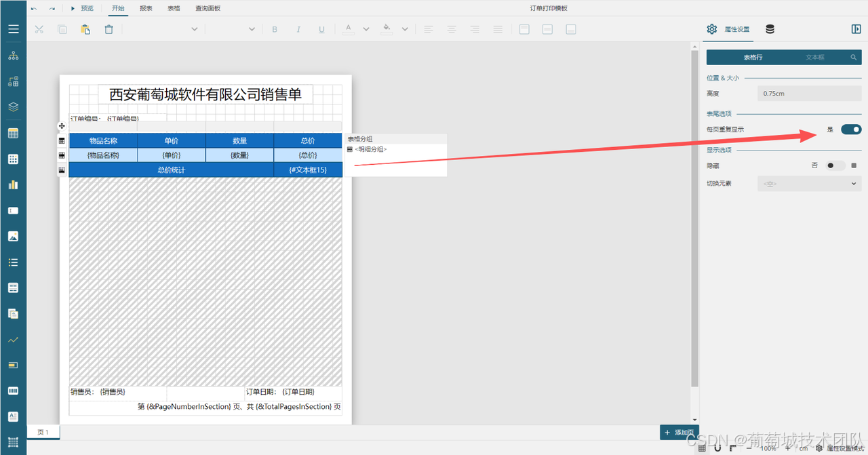Open the layers panel icon
Viewport: 868px width, 455px height.
pos(13,107)
